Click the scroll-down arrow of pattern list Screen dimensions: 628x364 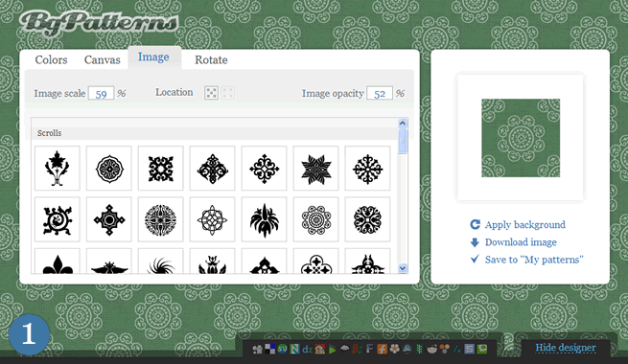click(403, 268)
